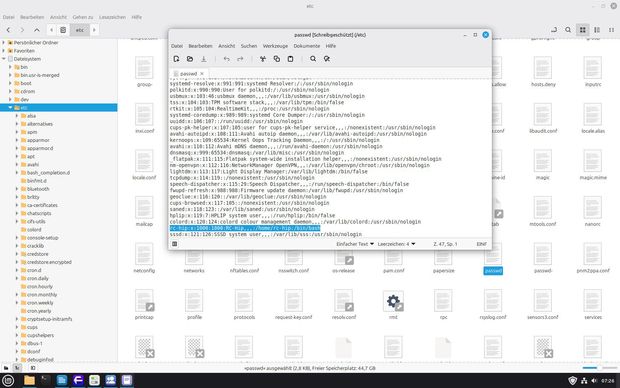620x388 pixels.
Task: Select the os-release file
Action: 344,259
